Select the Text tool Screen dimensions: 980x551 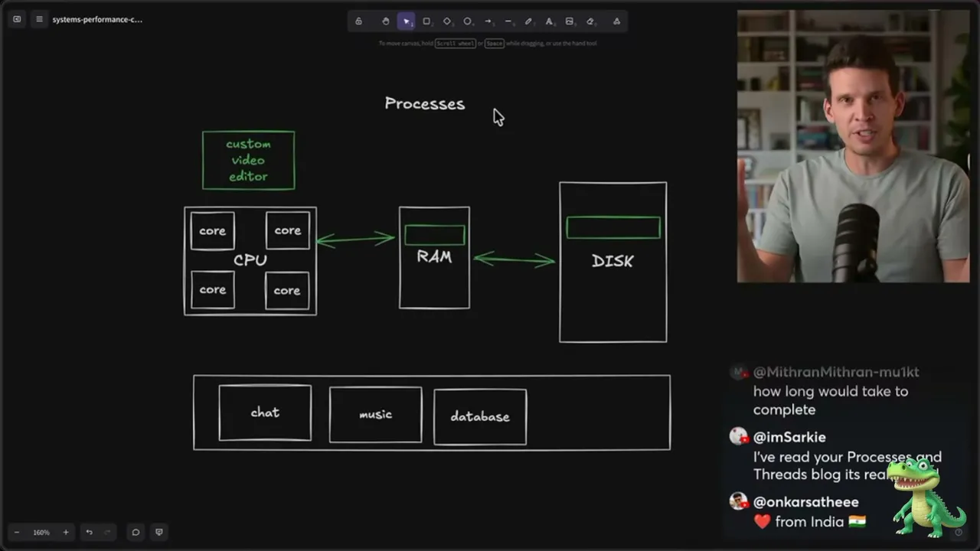549,21
